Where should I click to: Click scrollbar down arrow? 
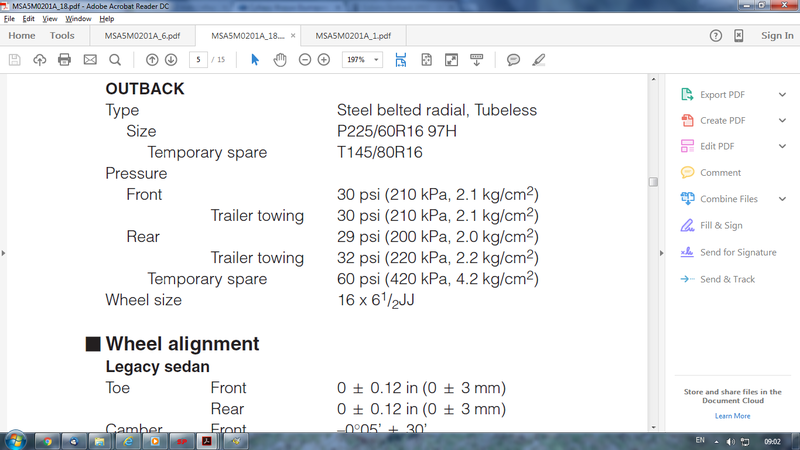tap(653, 428)
